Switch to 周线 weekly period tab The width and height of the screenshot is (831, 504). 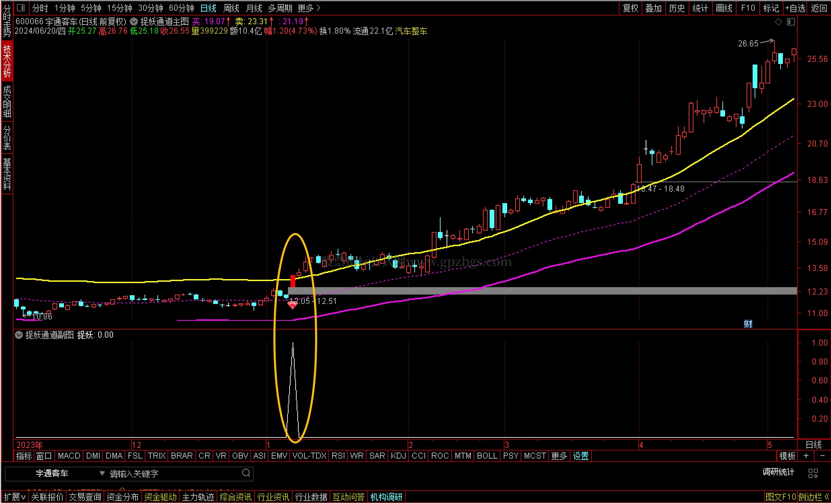coord(231,8)
